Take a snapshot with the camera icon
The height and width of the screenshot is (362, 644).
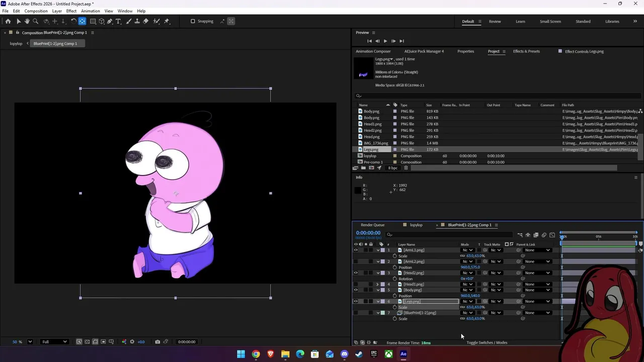click(x=157, y=342)
